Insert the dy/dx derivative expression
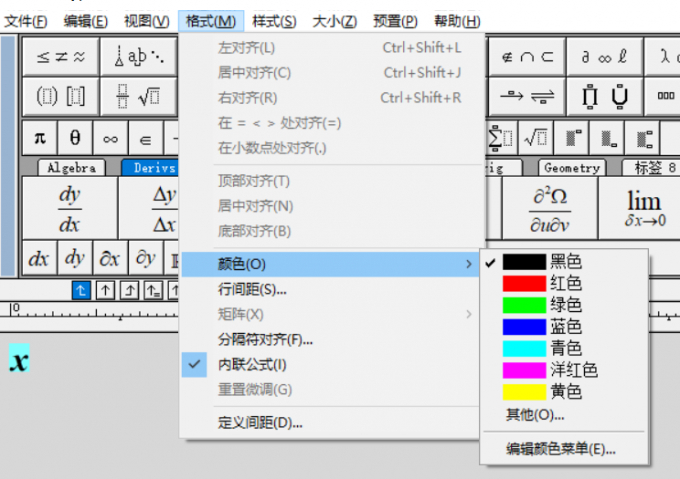The image size is (680, 479). (69, 208)
